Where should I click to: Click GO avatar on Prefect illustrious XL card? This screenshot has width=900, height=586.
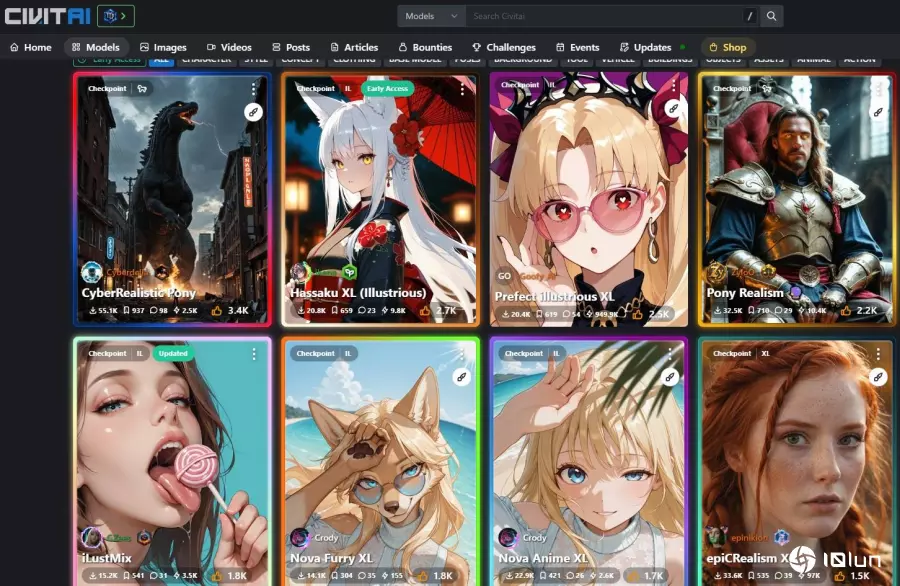(505, 276)
